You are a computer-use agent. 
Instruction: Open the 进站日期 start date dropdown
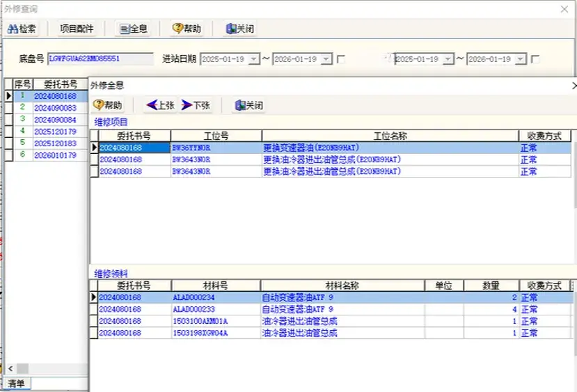click(x=253, y=60)
